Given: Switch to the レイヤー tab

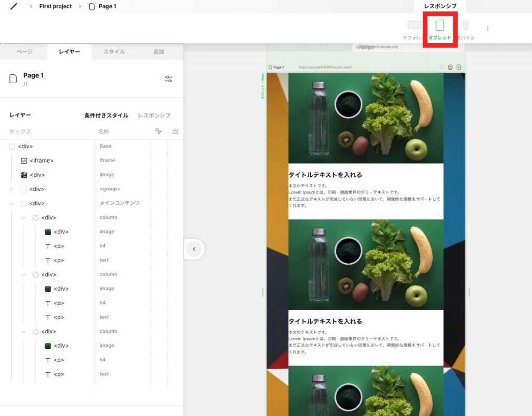Looking at the screenshot, I should click(69, 51).
